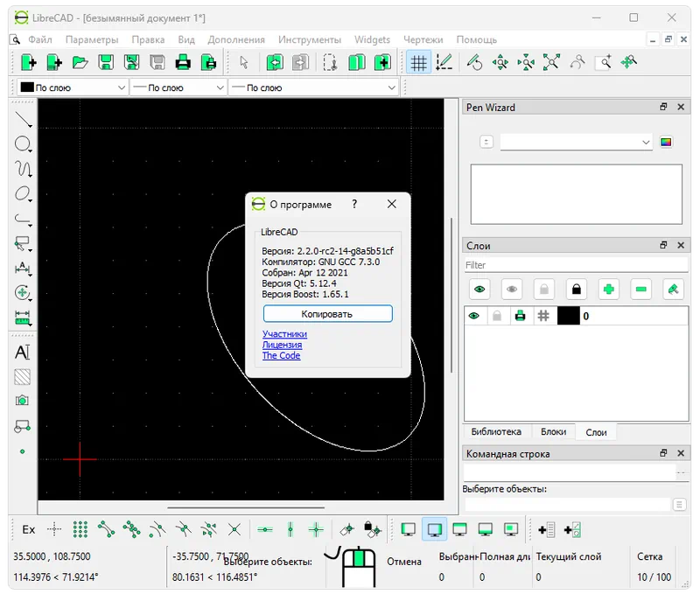Image resolution: width=700 pixels, height=594 pixels.
Task: Open the Участники link
Action: point(284,334)
